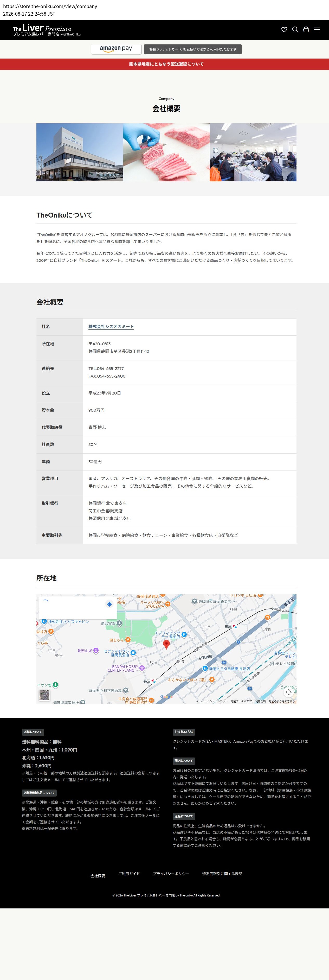Click the 30億円 annual sales value
This screenshot has width=329, height=980.
click(x=95, y=461)
